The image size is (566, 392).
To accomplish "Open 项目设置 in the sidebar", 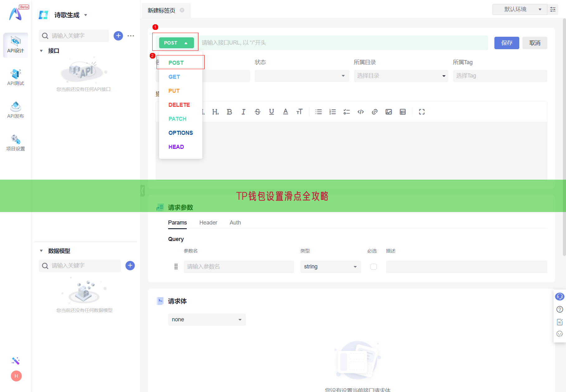I will click(16, 143).
